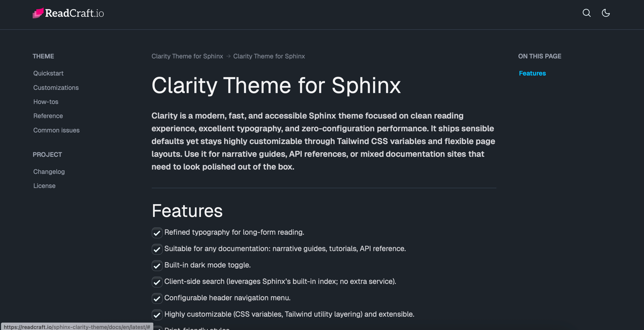Open the Quickstart page
Viewport: 644px width, 330px height.
click(48, 73)
